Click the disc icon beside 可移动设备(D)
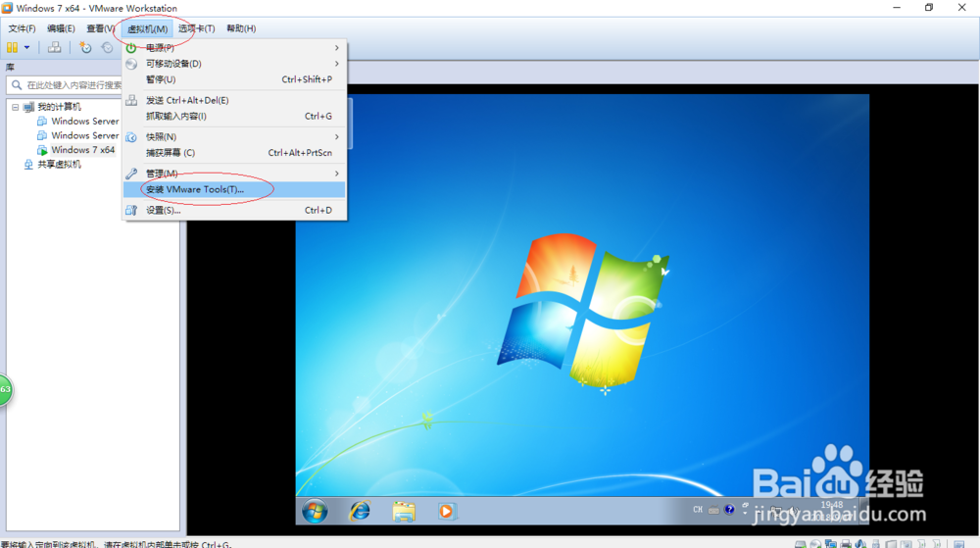 pyautogui.click(x=131, y=64)
